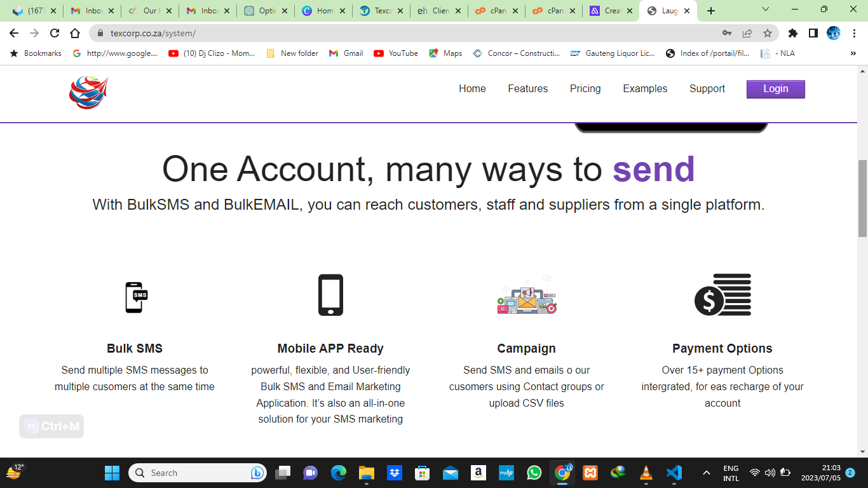Click the Bulk SMS phone icon
Screen dimensions: 868x488
coord(136,297)
